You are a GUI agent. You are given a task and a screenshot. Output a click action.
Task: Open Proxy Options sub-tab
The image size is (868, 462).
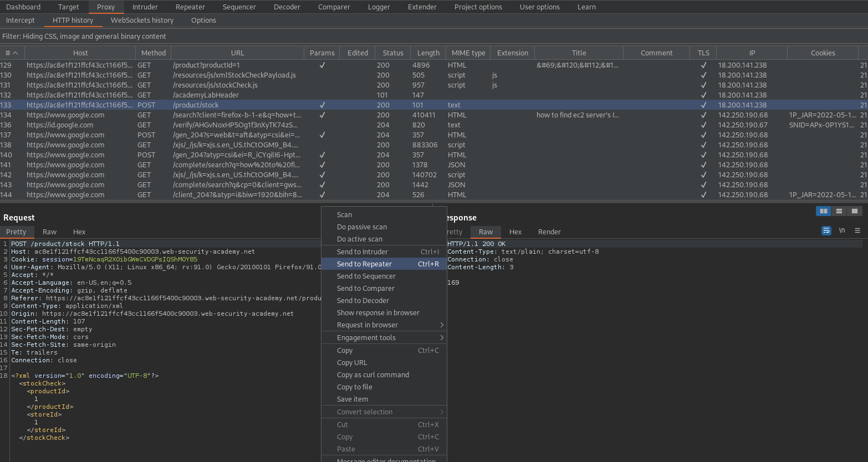(x=203, y=20)
